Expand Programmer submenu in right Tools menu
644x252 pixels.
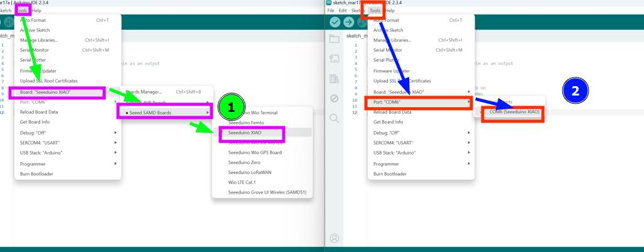pos(421,163)
